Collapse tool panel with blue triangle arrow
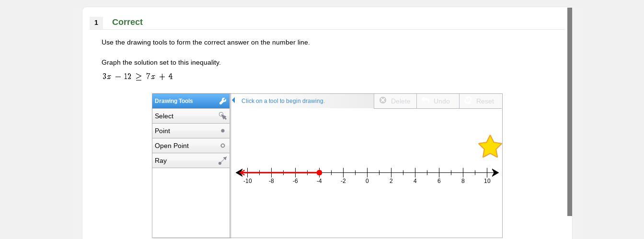The height and width of the screenshot is (239, 644). pyautogui.click(x=233, y=100)
